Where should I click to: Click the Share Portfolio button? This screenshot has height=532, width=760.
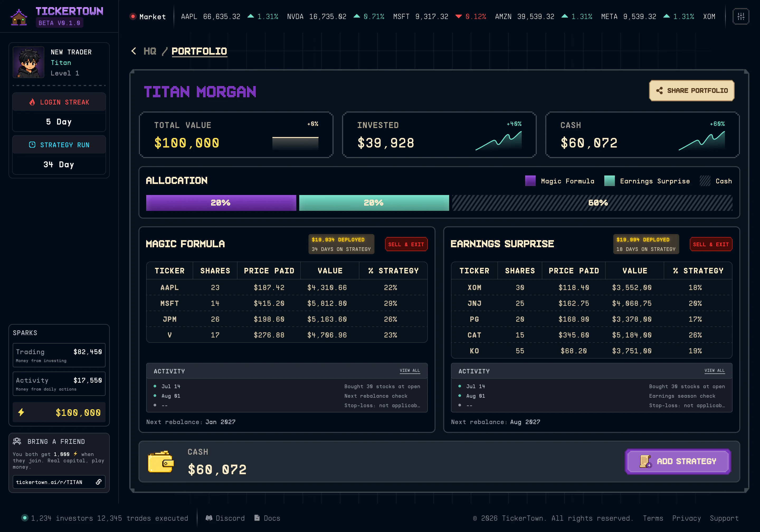(x=691, y=90)
